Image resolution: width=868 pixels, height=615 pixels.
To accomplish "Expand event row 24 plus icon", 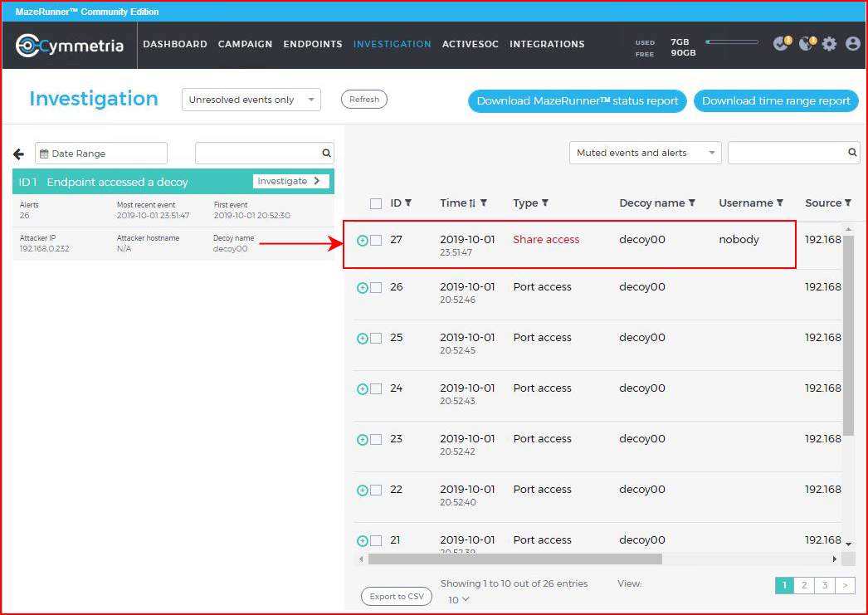I will (362, 389).
